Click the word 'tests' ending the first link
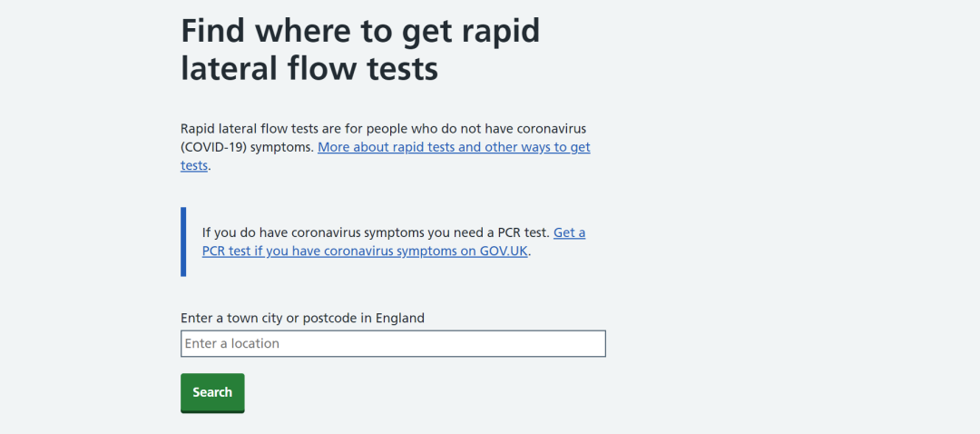Viewport: 980px width, 434px height. [194, 166]
